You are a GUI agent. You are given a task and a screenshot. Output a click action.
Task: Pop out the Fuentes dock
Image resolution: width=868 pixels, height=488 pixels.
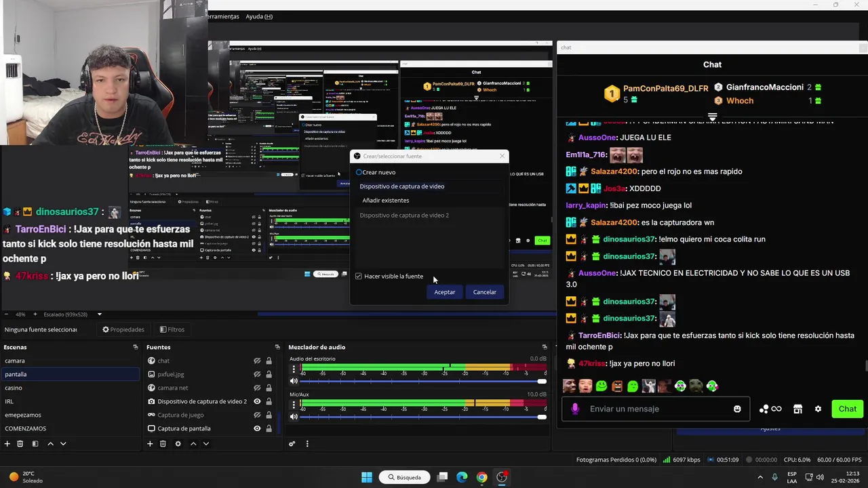pos(277,347)
